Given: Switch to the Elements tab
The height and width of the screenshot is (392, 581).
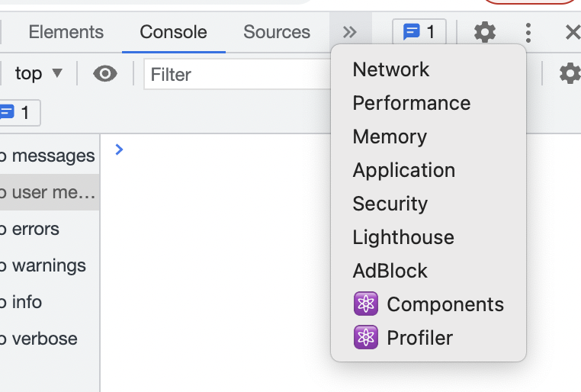Looking at the screenshot, I should click(x=66, y=32).
